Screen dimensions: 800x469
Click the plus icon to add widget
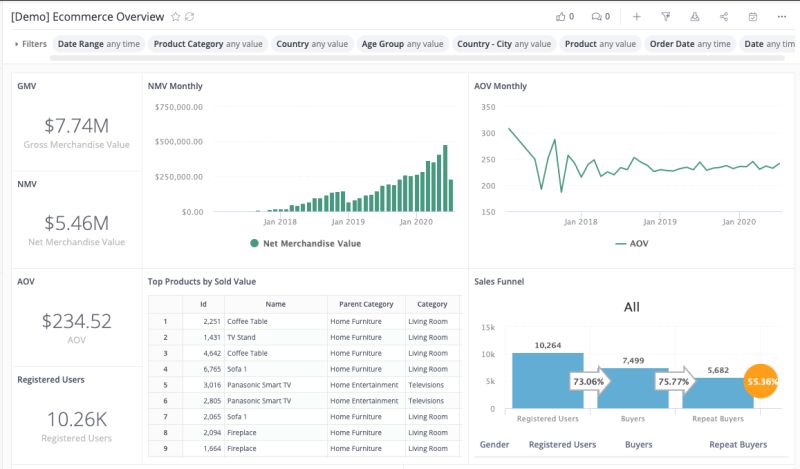[x=636, y=17]
